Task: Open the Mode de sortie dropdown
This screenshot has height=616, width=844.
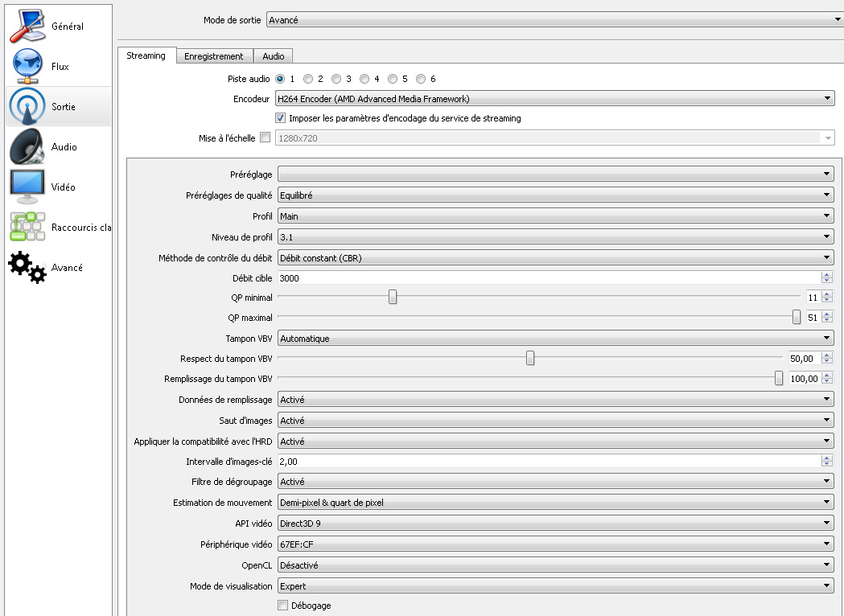Action: [x=554, y=20]
